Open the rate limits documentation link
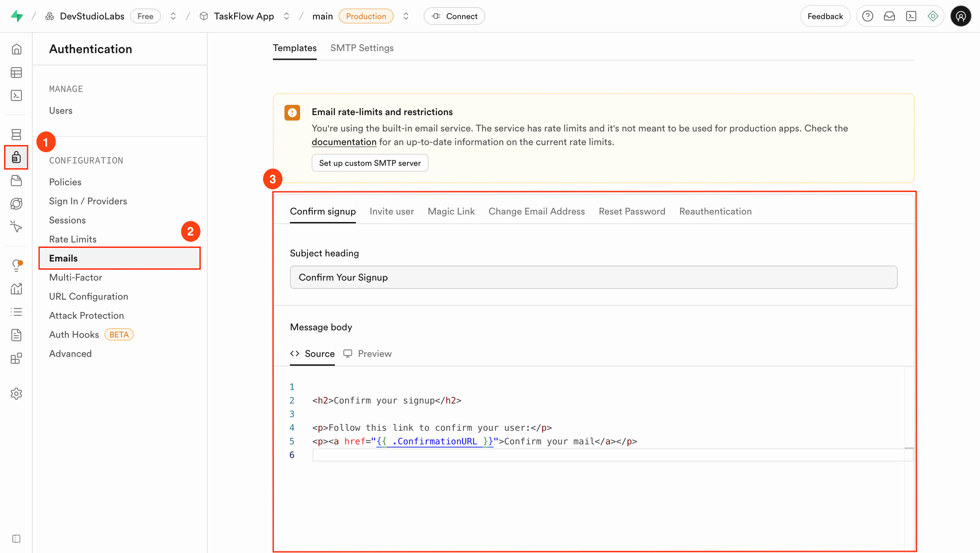The image size is (980, 553). pos(344,142)
